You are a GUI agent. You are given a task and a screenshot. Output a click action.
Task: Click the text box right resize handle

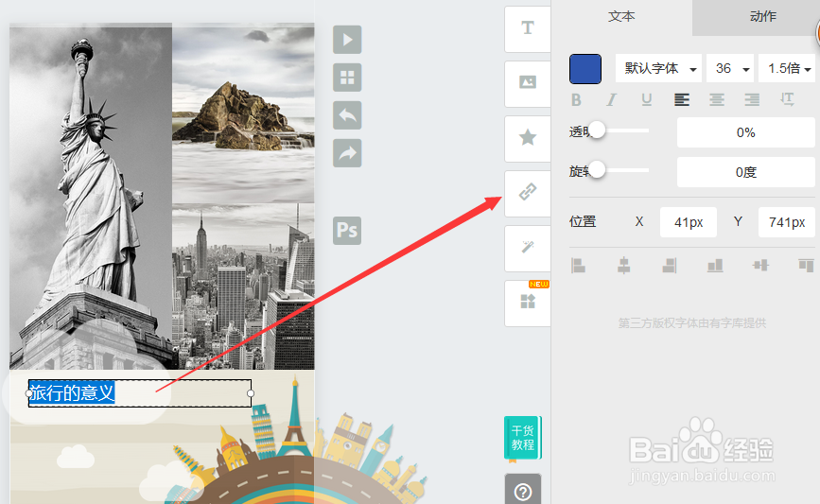click(x=251, y=393)
